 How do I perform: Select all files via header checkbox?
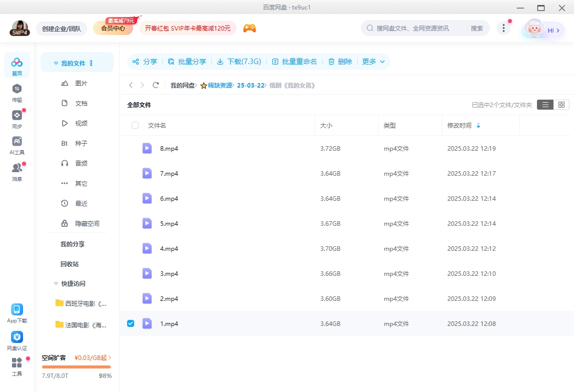(x=135, y=125)
